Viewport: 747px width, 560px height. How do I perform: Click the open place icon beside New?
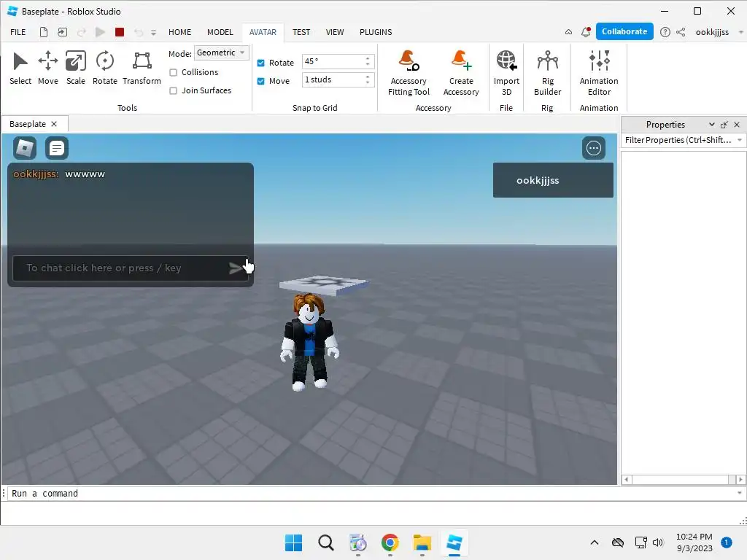pyautogui.click(x=63, y=32)
